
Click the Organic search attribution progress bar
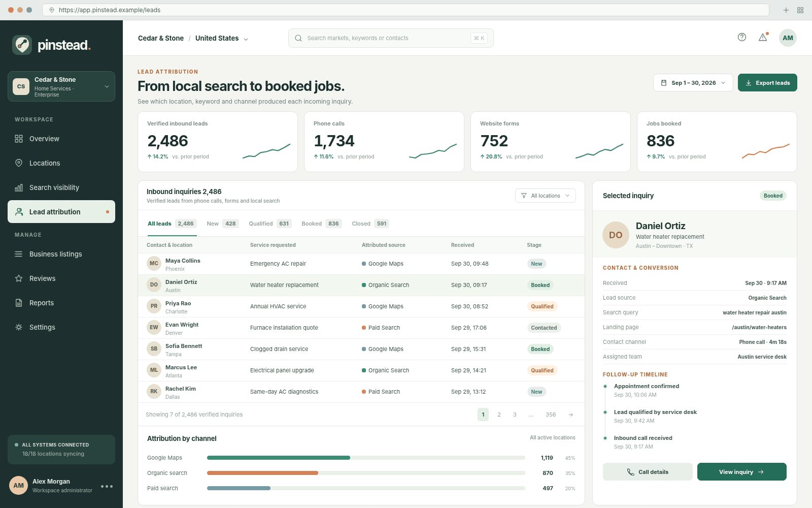click(366, 473)
